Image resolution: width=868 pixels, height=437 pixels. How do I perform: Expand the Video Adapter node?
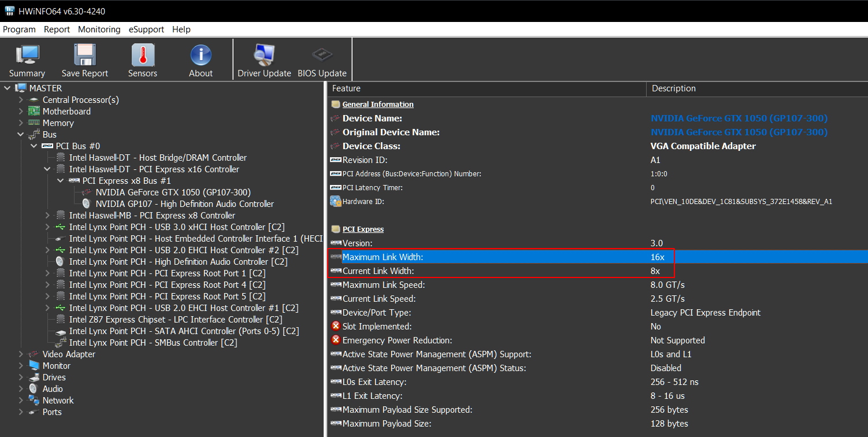21,354
